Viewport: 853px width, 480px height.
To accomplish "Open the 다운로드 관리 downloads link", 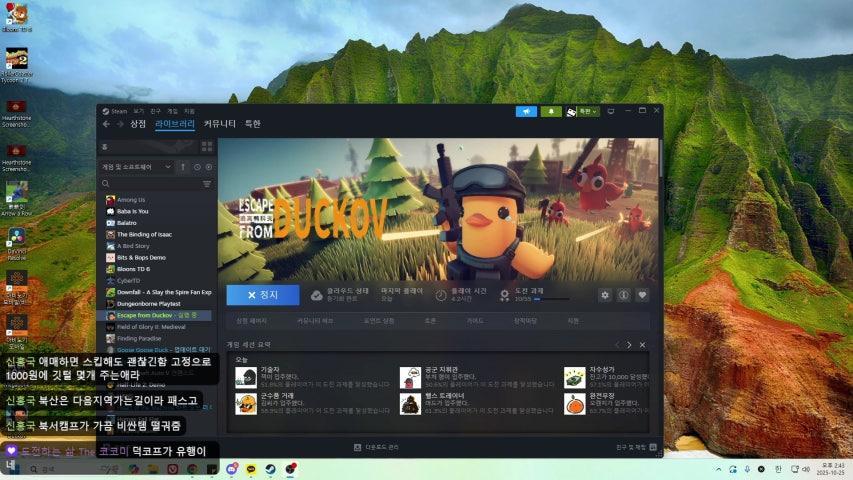I will pos(380,447).
